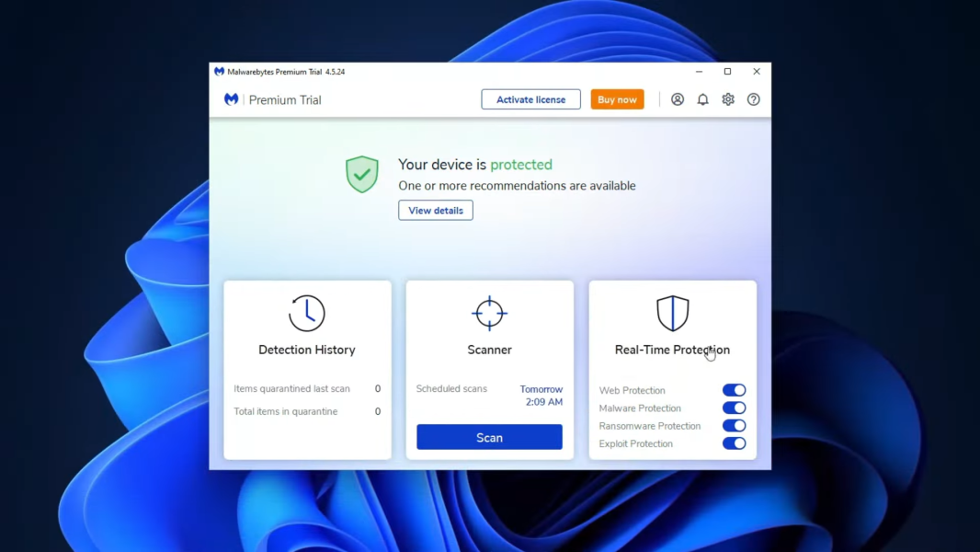Turn off Exploit Protection switch
980x552 pixels.
pos(734,443)
